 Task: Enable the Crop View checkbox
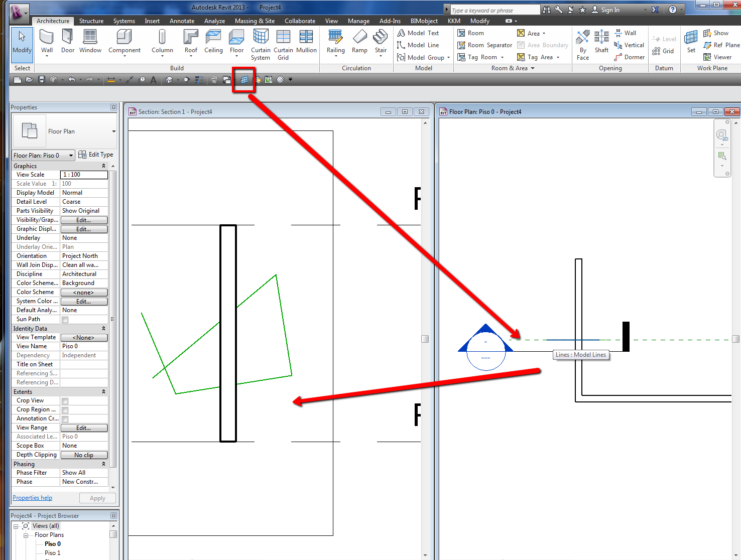[x=65, y=401]
